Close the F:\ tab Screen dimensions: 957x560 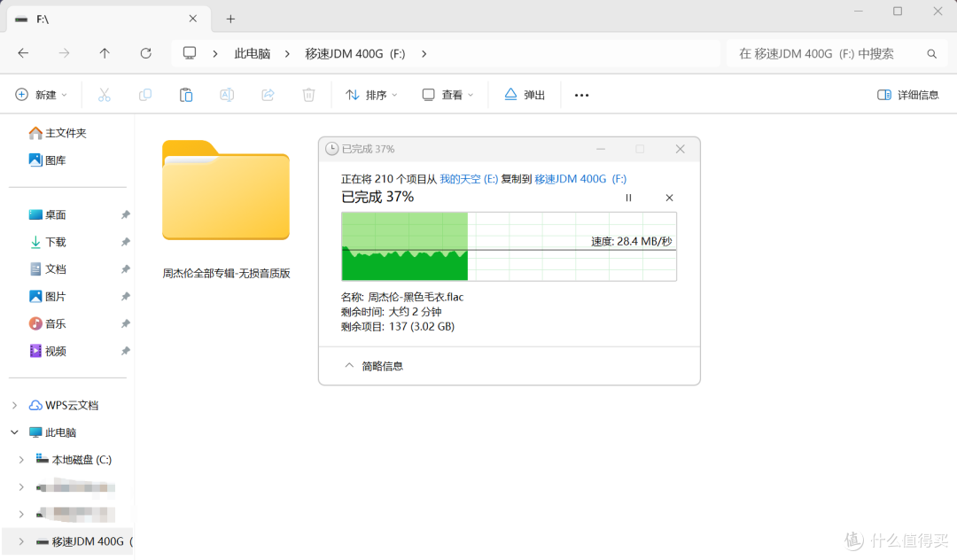point(193,19)
